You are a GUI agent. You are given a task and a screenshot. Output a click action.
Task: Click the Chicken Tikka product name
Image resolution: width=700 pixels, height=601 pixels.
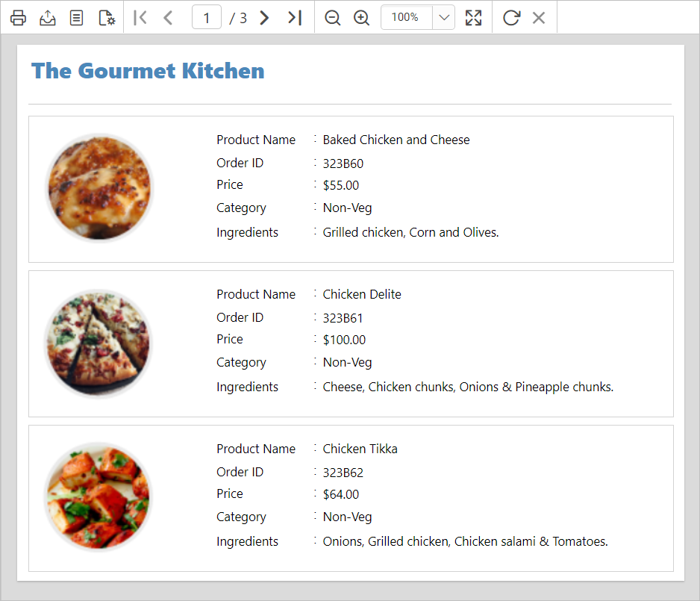click(x=360, y=449)
